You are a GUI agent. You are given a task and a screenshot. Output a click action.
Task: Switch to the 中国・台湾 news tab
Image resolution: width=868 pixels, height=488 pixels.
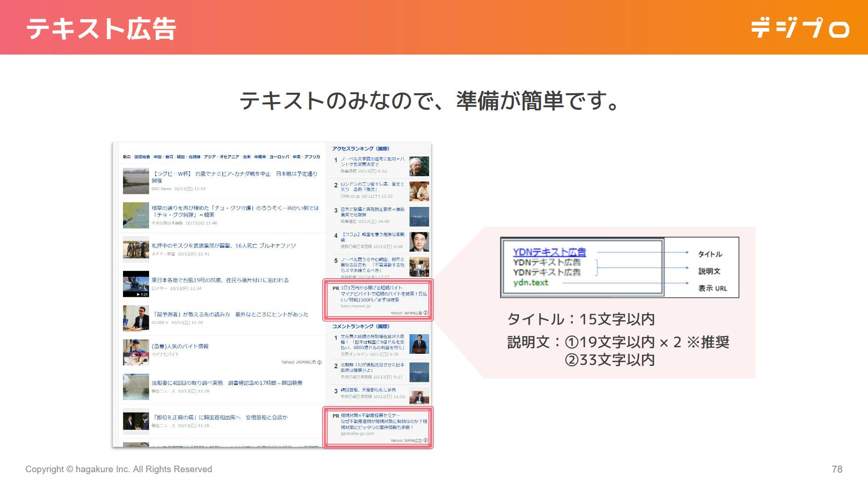click(x=163, y=157)
